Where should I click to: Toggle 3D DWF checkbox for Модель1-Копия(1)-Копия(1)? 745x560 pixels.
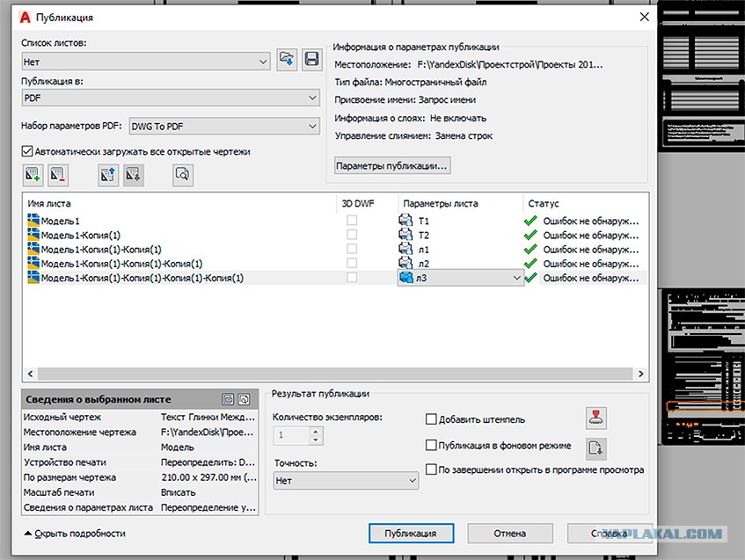[352, 249]
